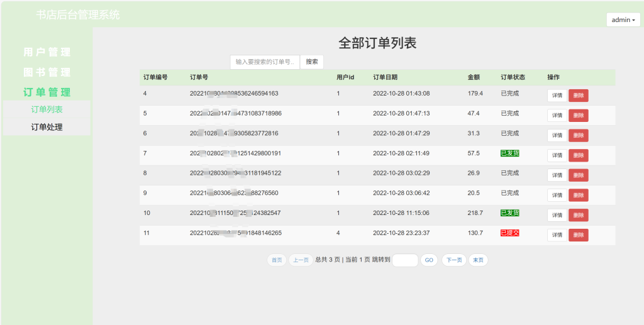View 详情 for order 10
Screen dimensions: 644x325
click(x=557, y=215)
